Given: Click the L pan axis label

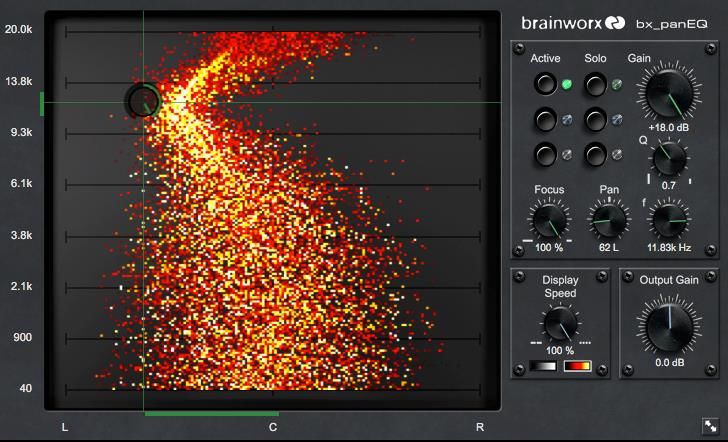Looking at the screenshot, I should click(x=65, y=427).
